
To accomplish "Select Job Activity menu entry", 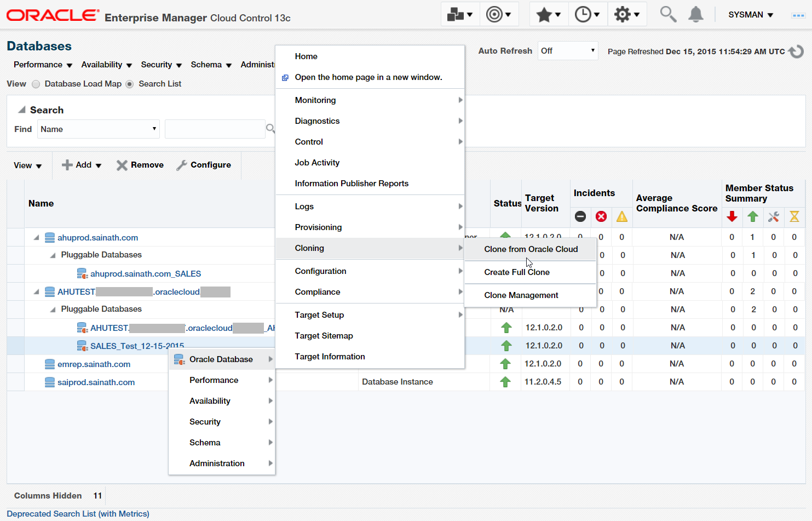I will click(x=370, y=163).
